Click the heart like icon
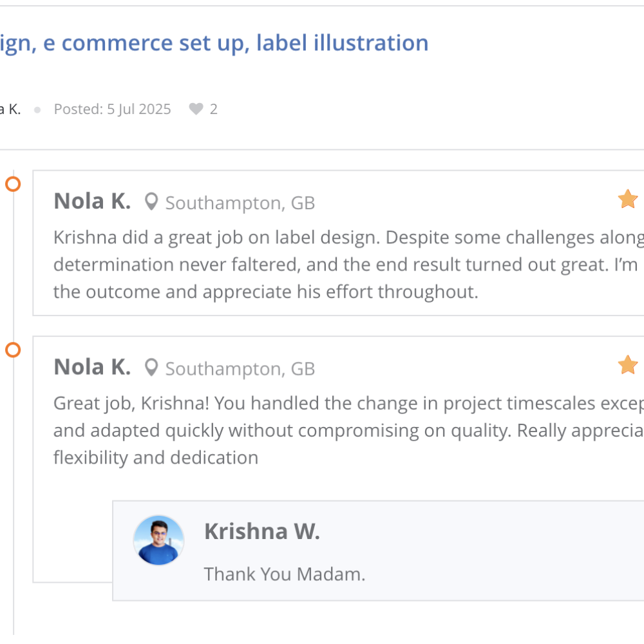The image size is (644, 644). point(196,109)
